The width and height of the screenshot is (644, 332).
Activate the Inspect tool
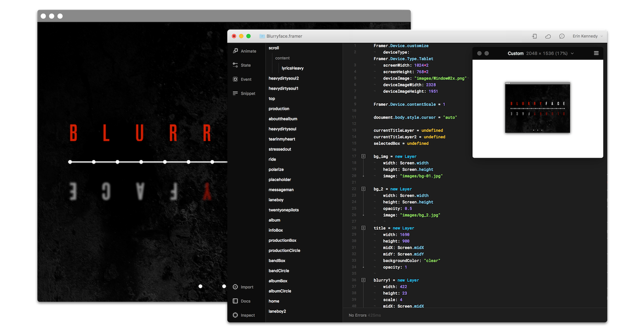point(243,315)
